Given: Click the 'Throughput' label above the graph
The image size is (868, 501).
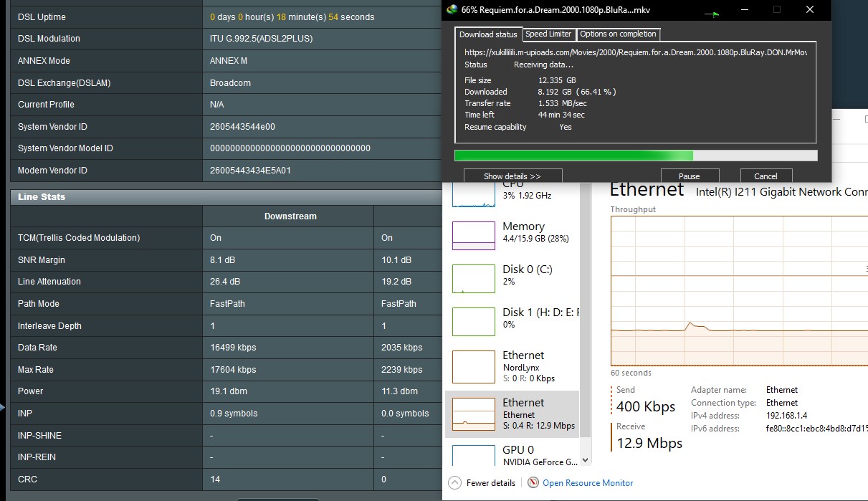Looking at the screenshot, I should pyautogui.click(x=633, y=209).
